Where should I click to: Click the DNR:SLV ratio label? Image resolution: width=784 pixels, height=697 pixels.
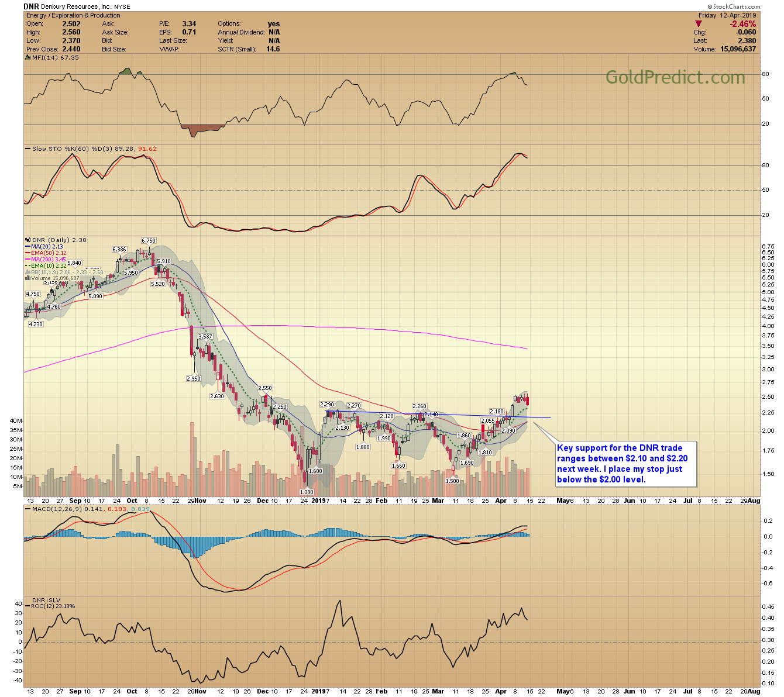46,600
